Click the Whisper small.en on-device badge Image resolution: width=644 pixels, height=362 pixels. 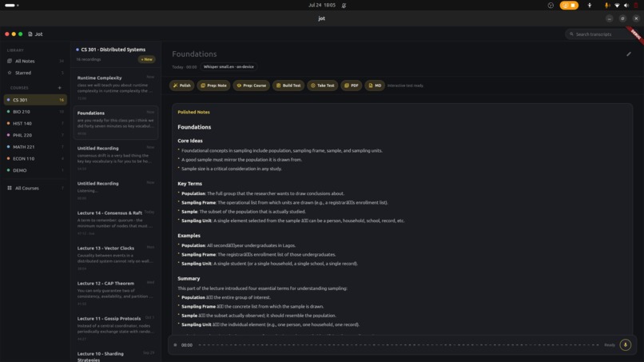pos(229,66)
